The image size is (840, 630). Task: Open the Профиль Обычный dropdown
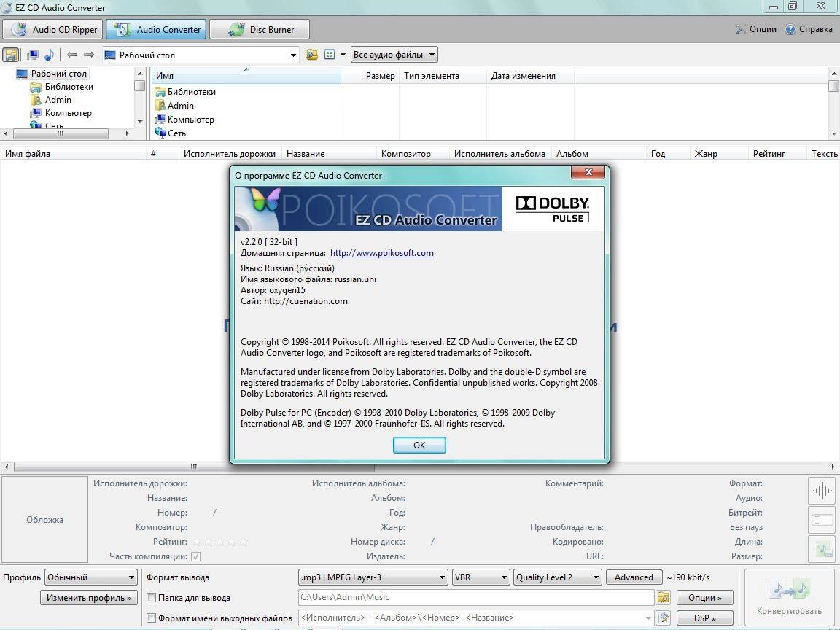point(90,577)
